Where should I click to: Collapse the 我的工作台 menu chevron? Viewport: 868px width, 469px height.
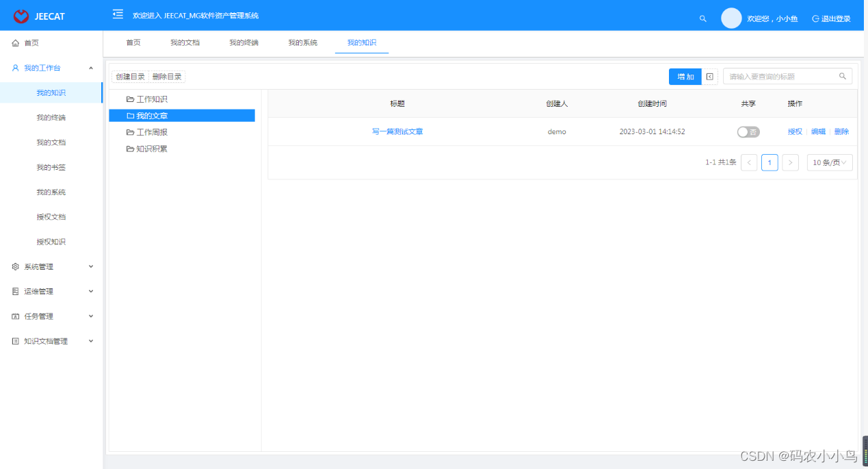91,68
